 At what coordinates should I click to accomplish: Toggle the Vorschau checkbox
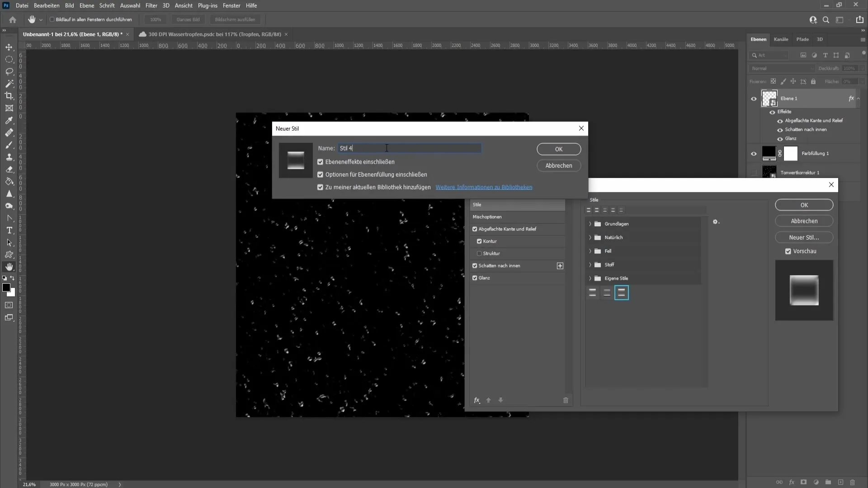pyautogui.click(x=788, y=251)
